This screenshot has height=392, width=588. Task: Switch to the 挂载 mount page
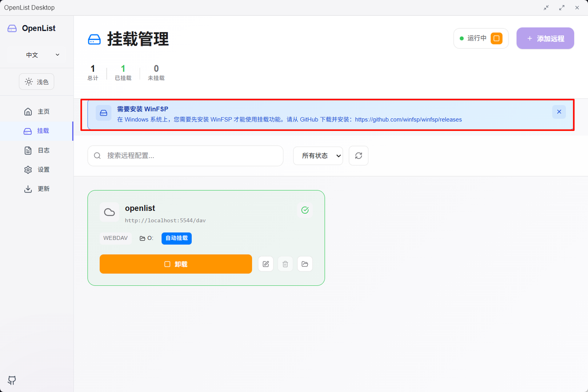(x=37, y=131)
